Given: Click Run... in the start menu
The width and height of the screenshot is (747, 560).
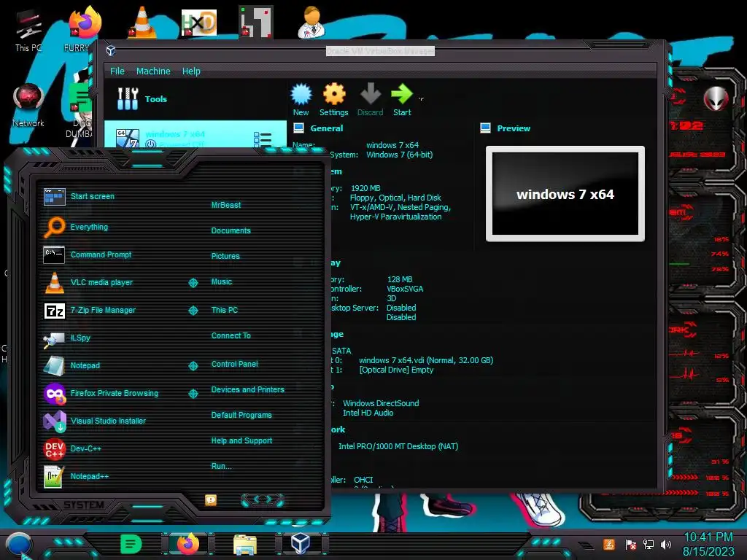Looking at the screenshot, I should coord(221,466).
